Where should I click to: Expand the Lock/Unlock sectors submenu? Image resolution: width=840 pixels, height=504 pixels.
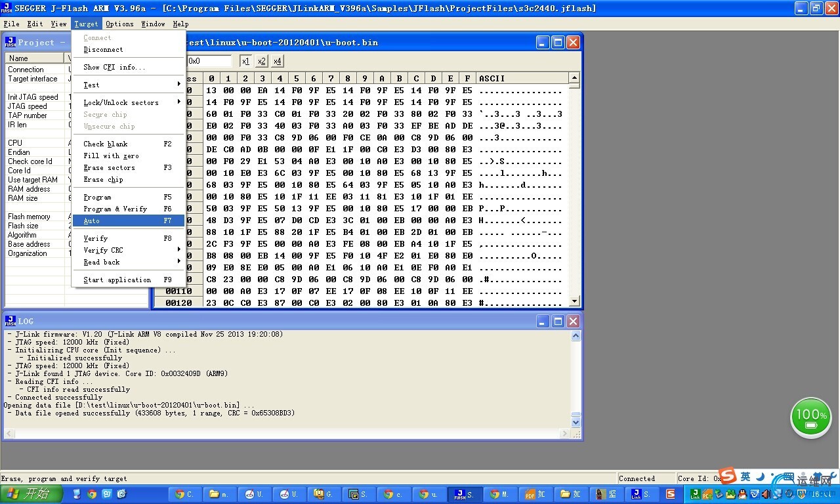(129, 102)
